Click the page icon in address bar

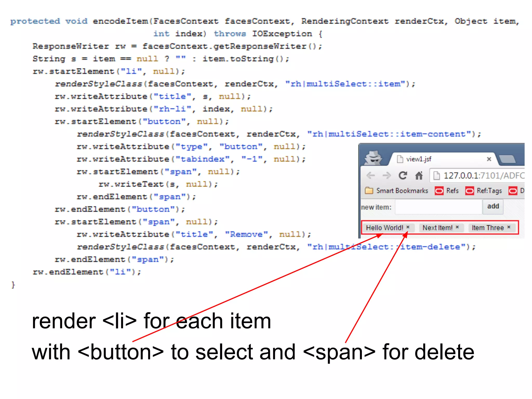[x=437, y=176]
